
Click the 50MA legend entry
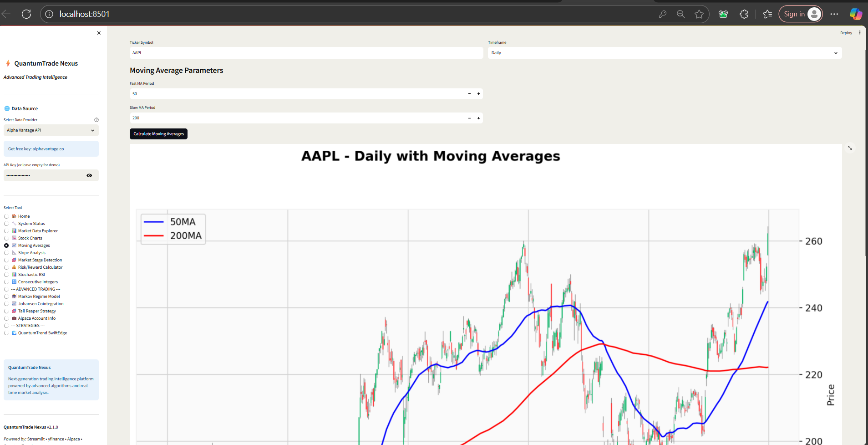[170, 222]
